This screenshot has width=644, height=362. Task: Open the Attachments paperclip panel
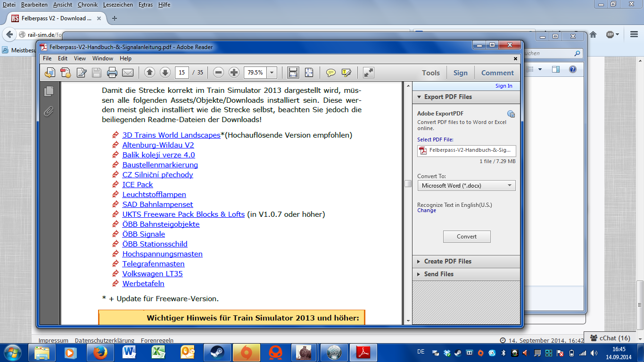pyautogui.click(x=49, y=111)
